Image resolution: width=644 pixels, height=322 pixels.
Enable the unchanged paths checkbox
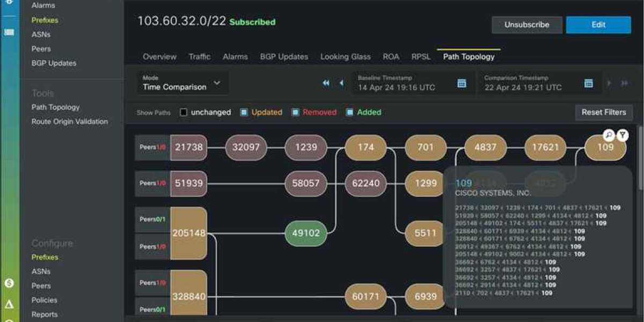click(184, 113)
